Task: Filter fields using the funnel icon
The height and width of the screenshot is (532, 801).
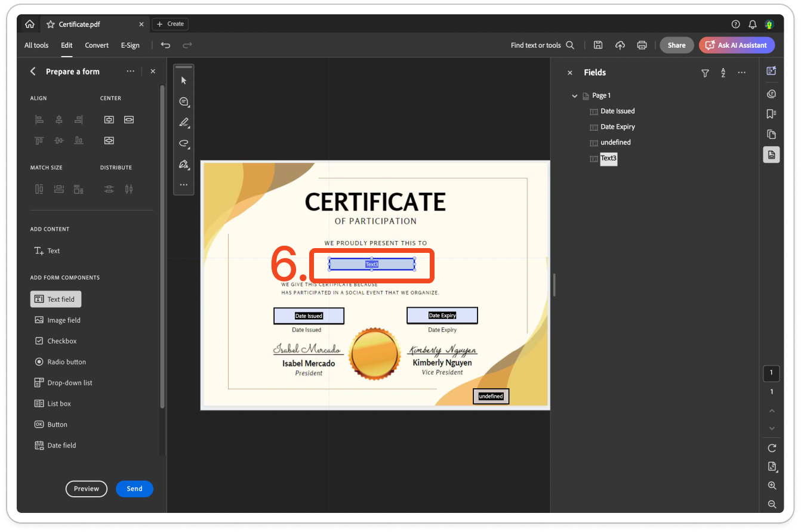Action: (x=705, y=73)
